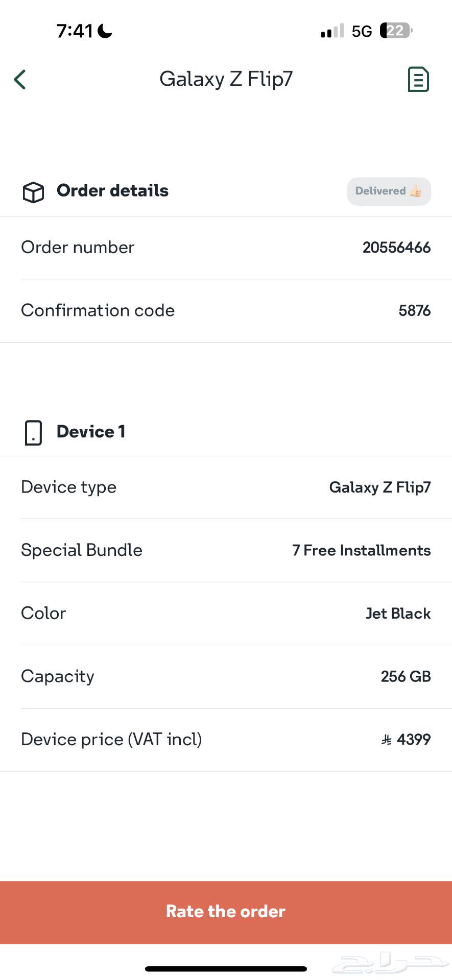Tap the 5G network indicator
This screenshot has width=452, height=980.
click(361, 31)
